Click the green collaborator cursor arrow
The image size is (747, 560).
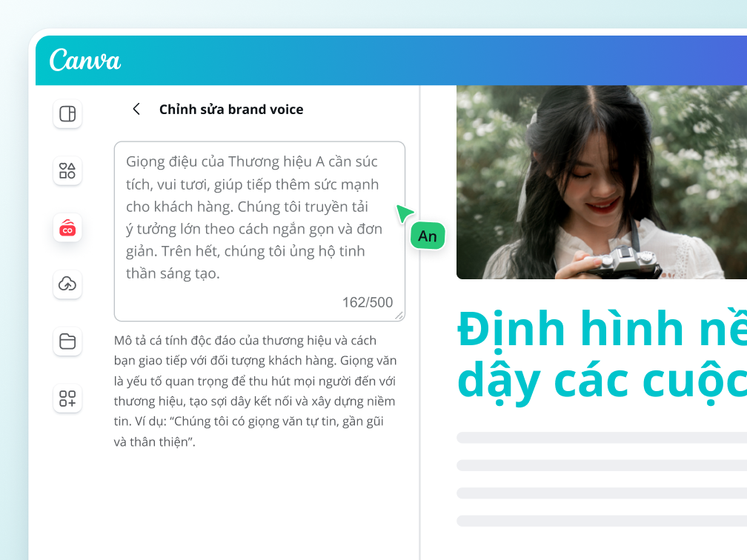pyautogui.click(x=404, y=213)
